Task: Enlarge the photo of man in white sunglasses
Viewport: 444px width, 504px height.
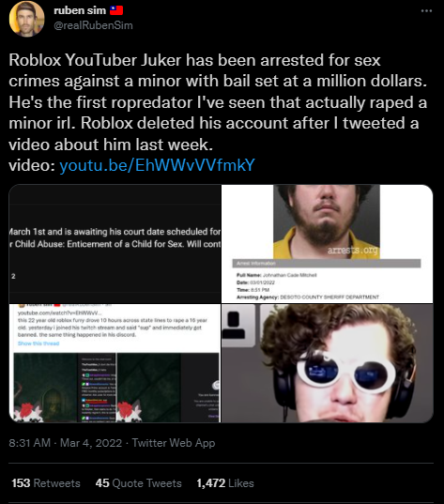Action: 327,363
